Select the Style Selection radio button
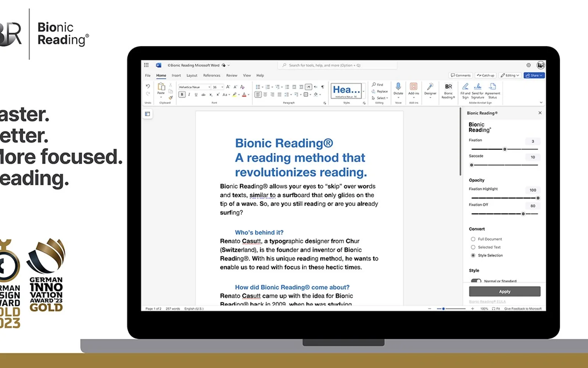 coord(473,255)
